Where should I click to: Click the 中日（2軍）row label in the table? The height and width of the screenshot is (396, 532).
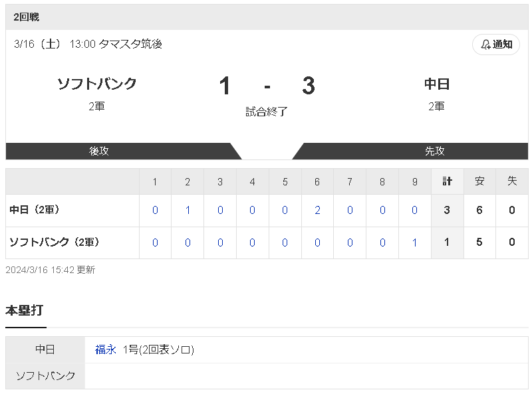tap(35, 210)
